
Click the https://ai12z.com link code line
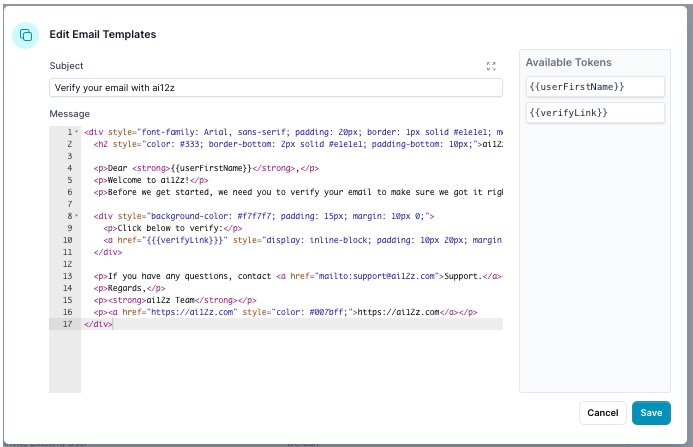click(x=286, y=312)
